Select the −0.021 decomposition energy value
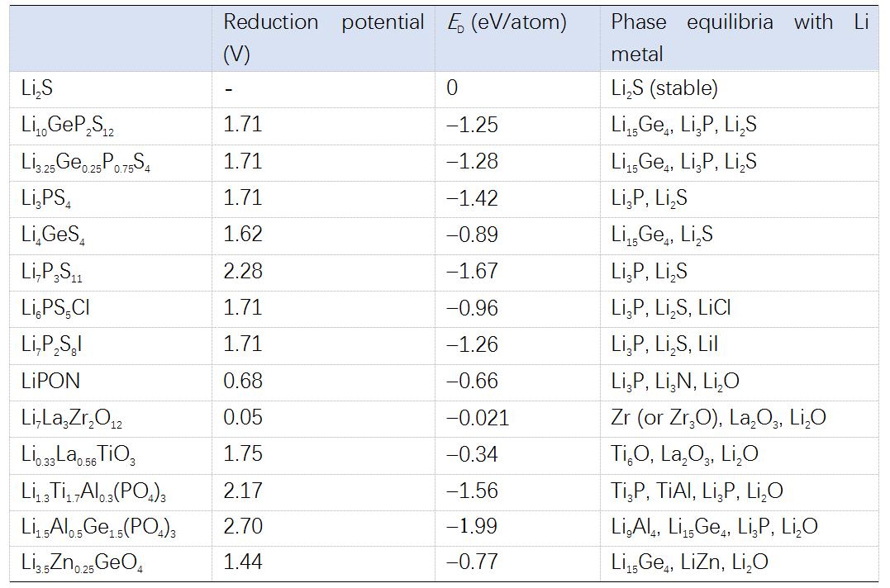This screenshot has height=588, width=890. [x=478, y=418]
